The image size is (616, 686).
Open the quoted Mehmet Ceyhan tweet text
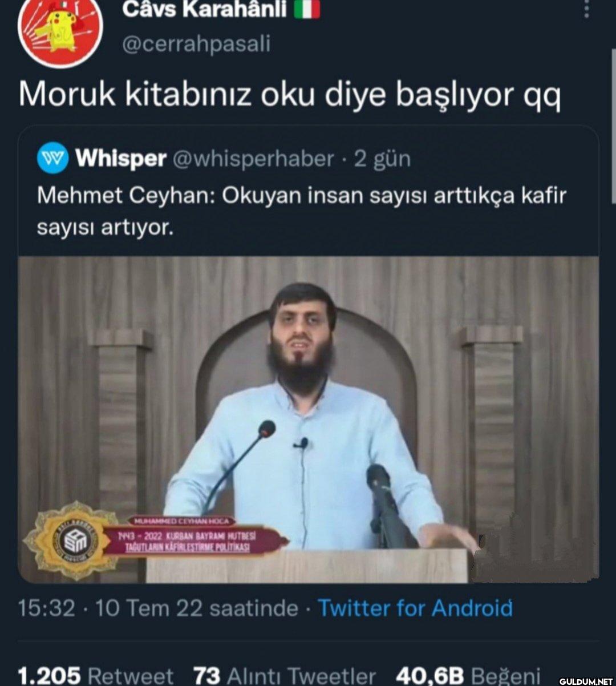(x=302, y=211)
